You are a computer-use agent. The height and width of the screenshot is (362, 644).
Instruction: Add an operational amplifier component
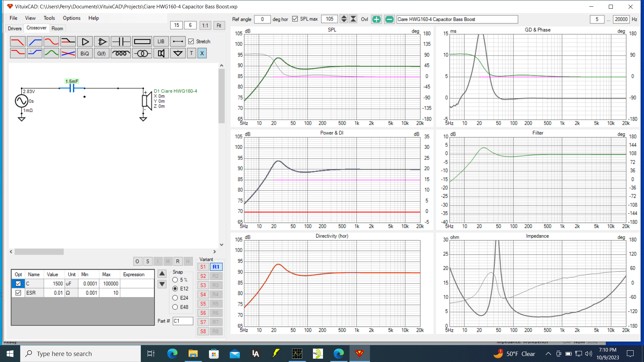102,42
